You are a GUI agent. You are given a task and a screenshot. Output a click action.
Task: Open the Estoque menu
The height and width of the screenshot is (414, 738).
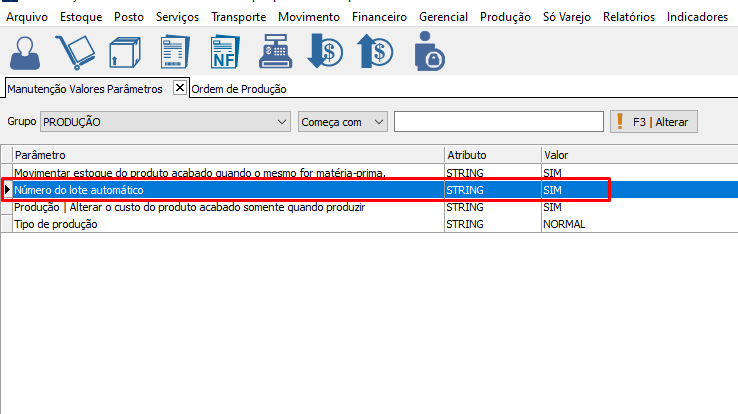81,17
